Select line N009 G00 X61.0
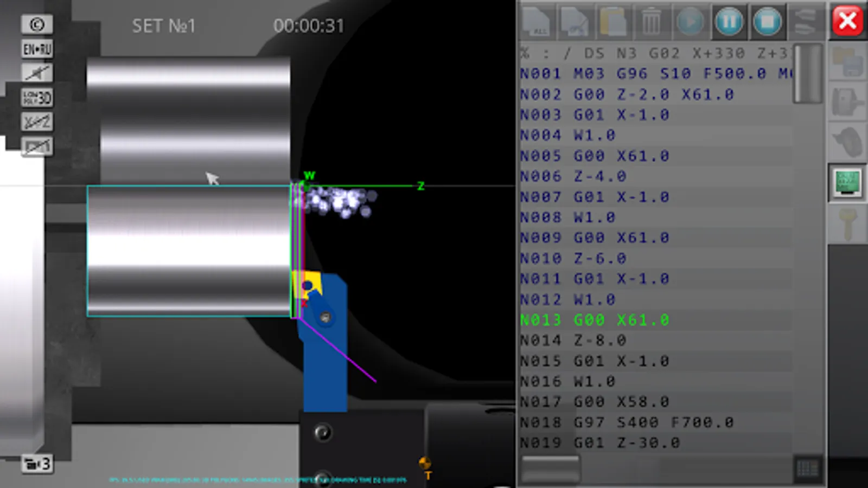This screenshot has height=488, width=868. pos(655,237)
